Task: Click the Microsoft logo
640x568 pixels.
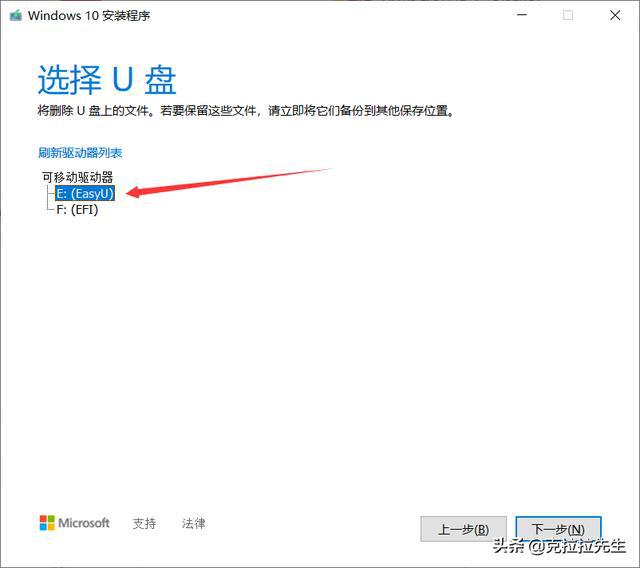Action: point(74,523)
